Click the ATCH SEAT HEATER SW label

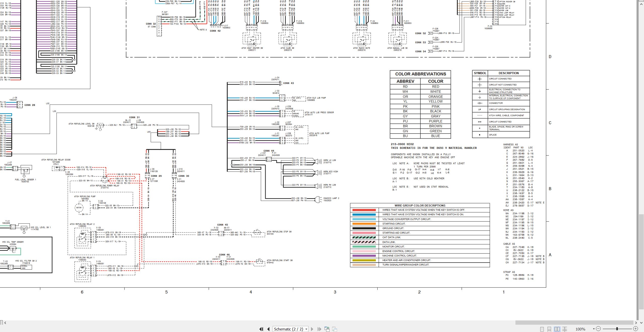[252, 48]
